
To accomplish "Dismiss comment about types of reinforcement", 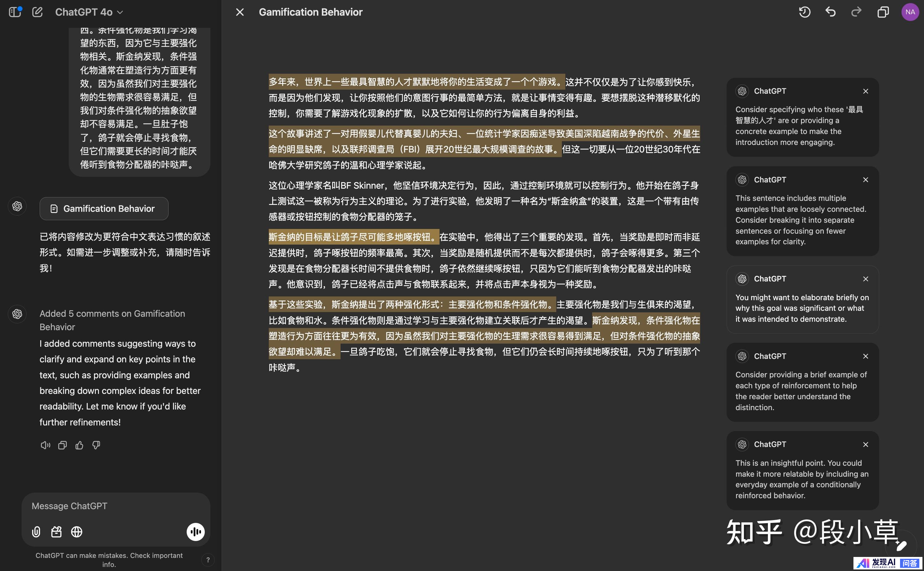I will click(x=866, y=356).
